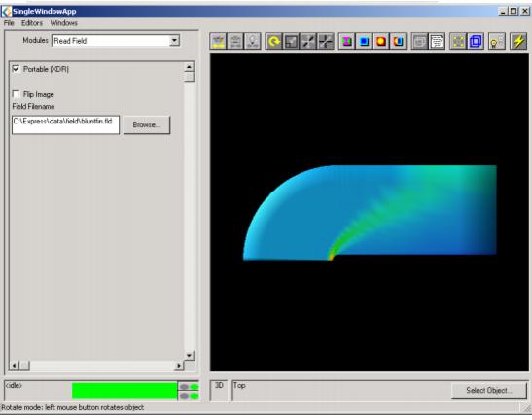Open the document pages toolbar icon
This screenshot has width=532, height=420.
tap(437, 42)
